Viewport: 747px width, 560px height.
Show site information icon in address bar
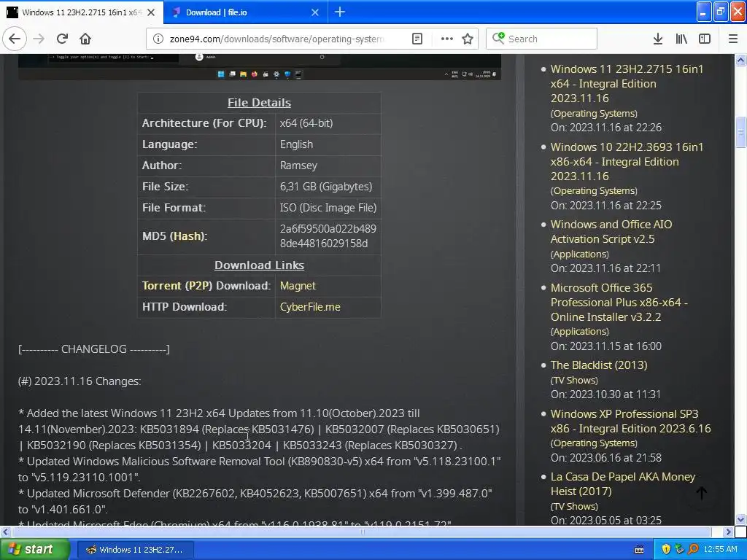pyautogui.click(x=158, y=39)
